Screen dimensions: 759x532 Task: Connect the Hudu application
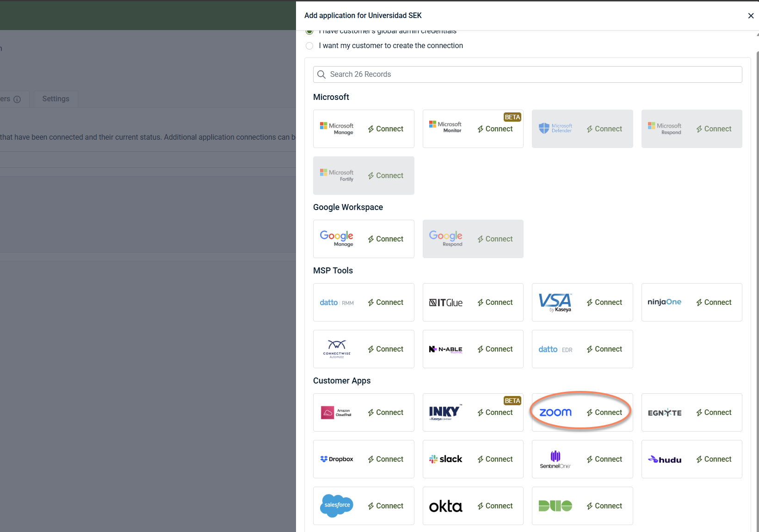click(714, 459)
